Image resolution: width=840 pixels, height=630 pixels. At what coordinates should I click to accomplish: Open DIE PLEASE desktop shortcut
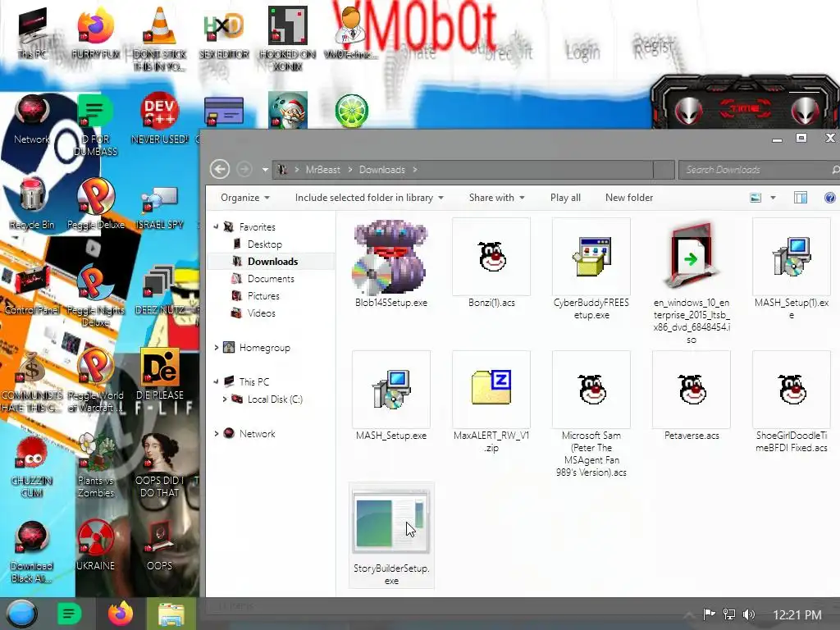[x=160, y=375]
